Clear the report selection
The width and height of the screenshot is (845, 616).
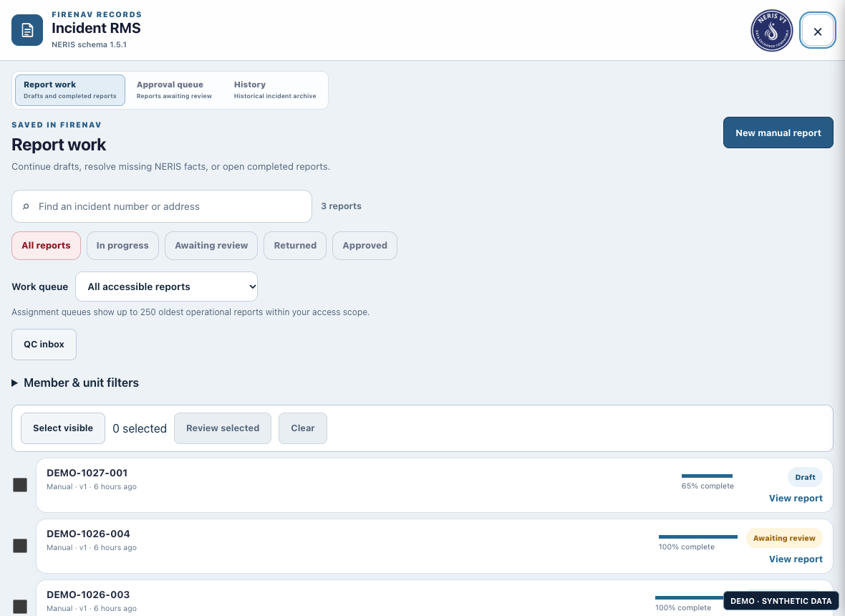(x=303, y=428)
